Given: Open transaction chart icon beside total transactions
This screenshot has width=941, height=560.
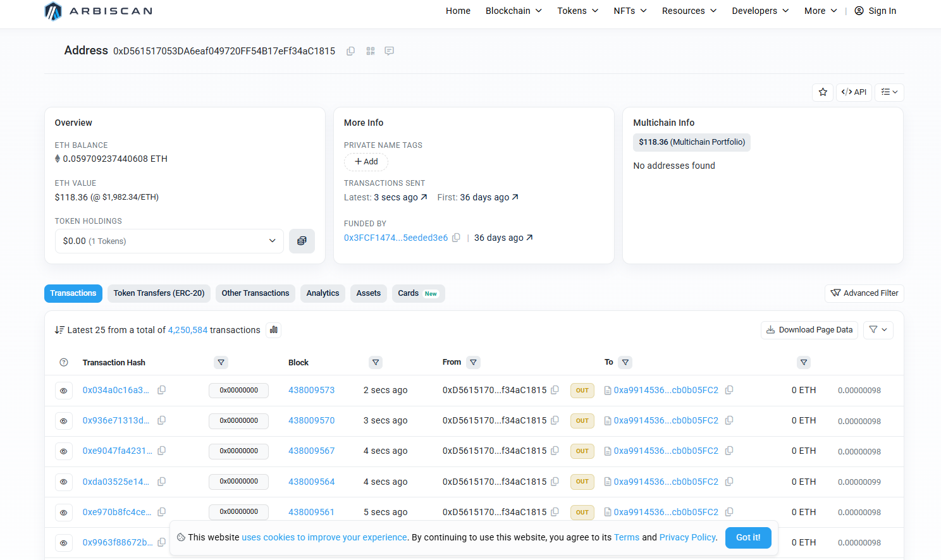Looking at the screenshot, I should pyautogui.click(x=274, y=330).
